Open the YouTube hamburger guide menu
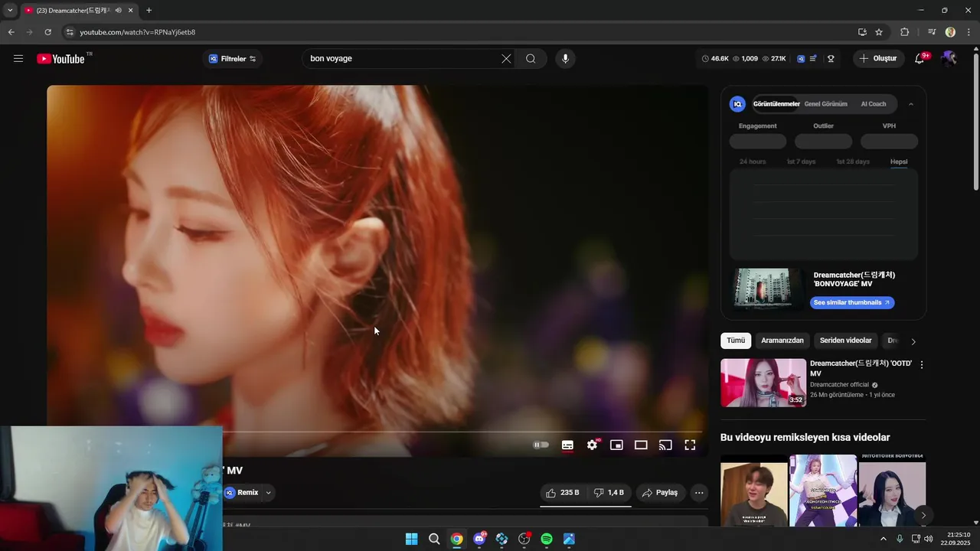 click(x=18, y=59)
